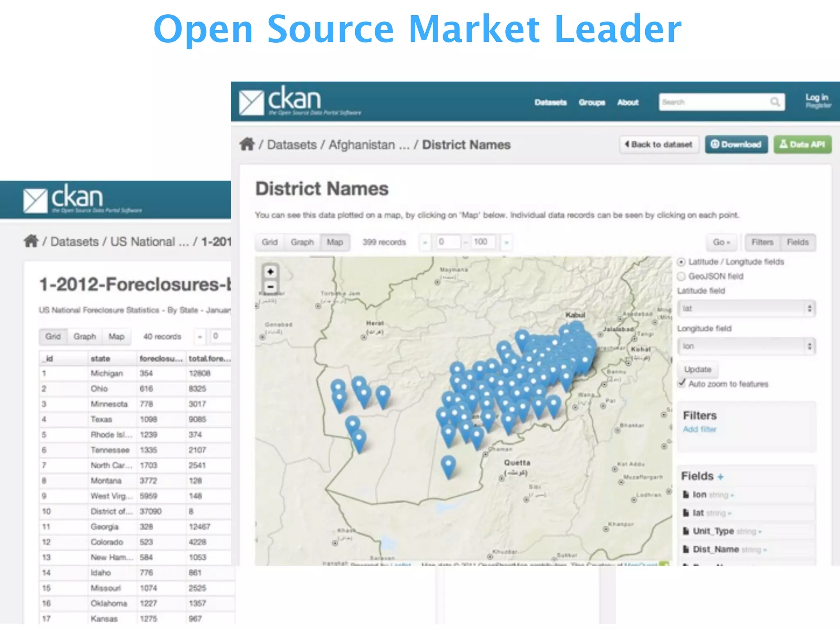
Task: Zoom out on the map with the minus button
Action: coord(270,287)
